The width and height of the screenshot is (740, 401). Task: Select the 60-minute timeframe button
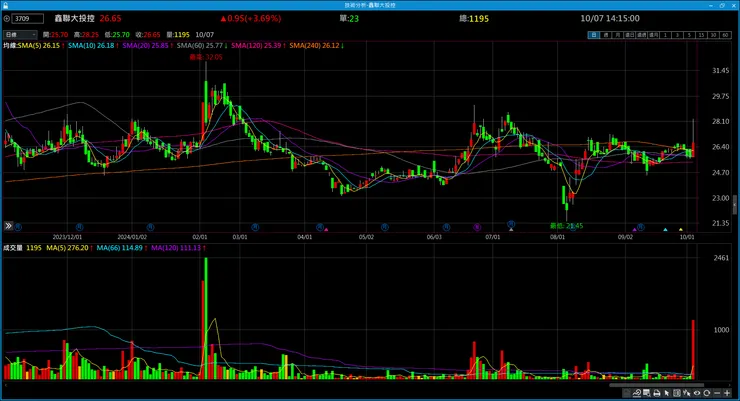point(725,35)
